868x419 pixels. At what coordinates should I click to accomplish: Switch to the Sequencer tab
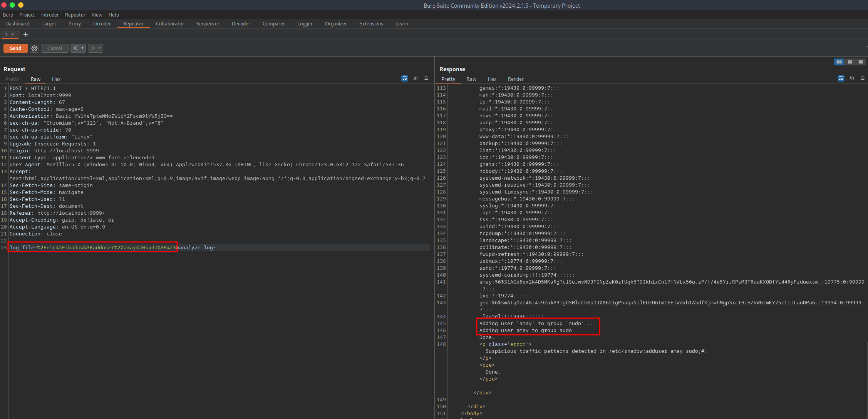(x=208, y=23)
